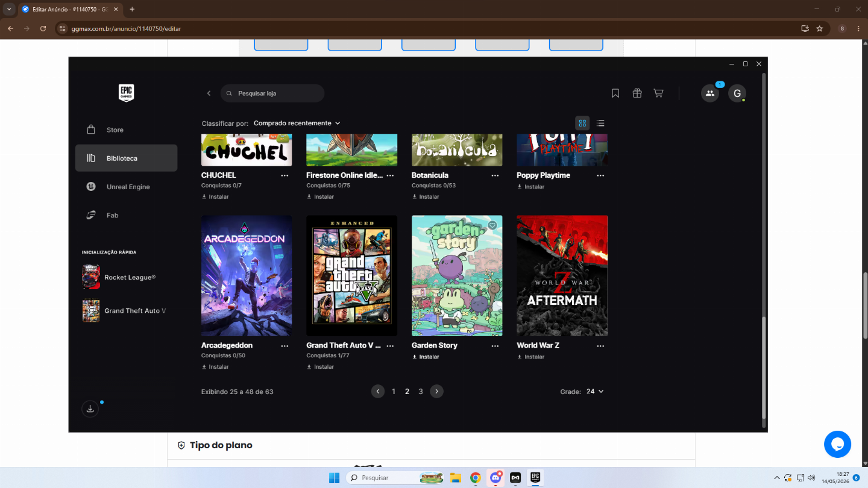Screen dimensions: 868x488
Task: Open the downloads icon in sidebar
Action: (90, 409)
